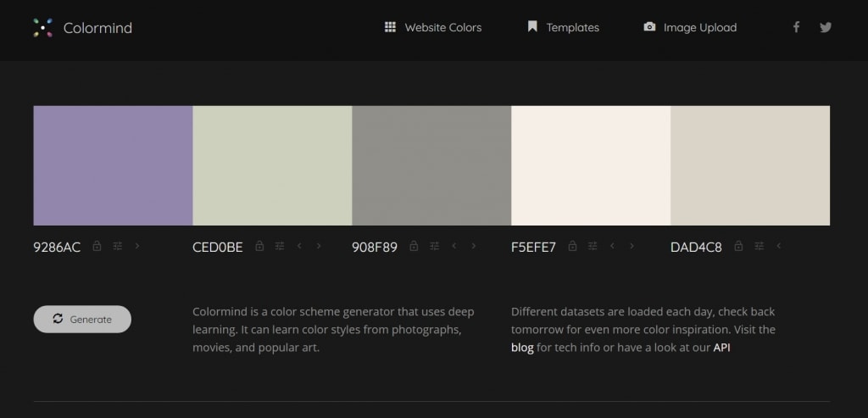The height and width of the screenshot is (418, 868).
Task: Select the pale green CED0BE swatch
Action: (272, 165)
